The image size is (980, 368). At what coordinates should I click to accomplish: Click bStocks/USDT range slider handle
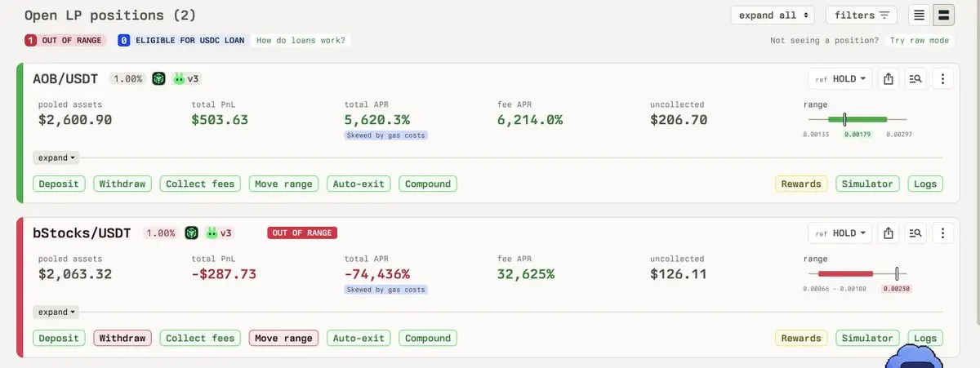coord(897,273)
